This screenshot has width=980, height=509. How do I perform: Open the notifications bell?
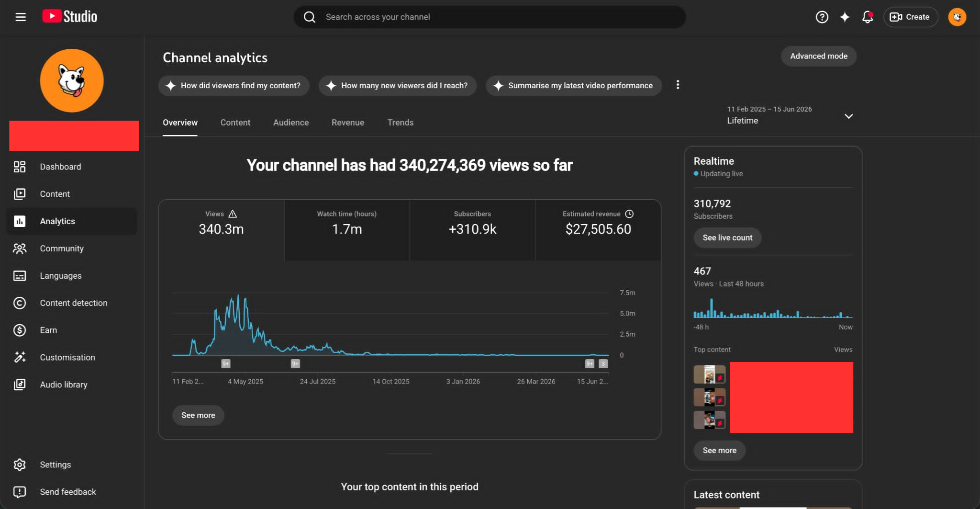867,17
